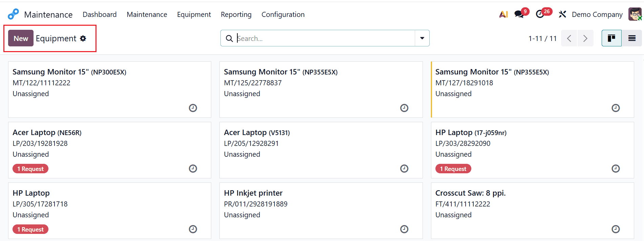Switch to the kanban view
The width and height of the screenshot is (644, 241).
coord(611,38)
